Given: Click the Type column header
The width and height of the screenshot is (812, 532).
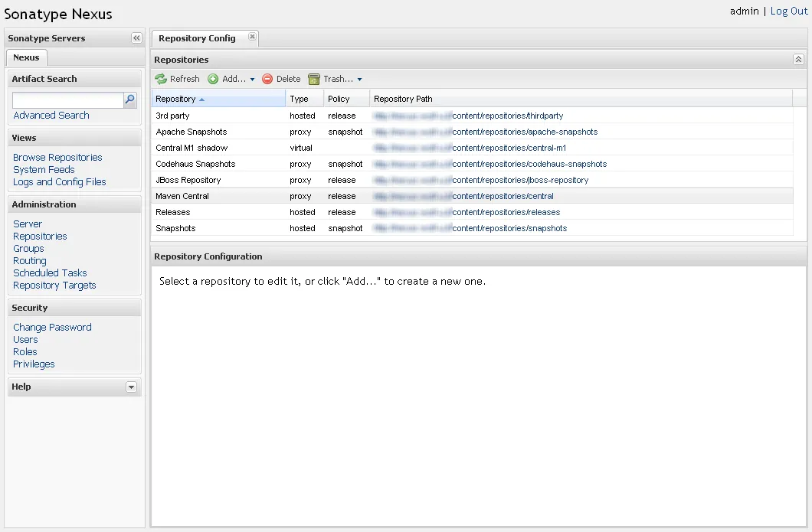Looking at the screenshot, I should (305, 99).
